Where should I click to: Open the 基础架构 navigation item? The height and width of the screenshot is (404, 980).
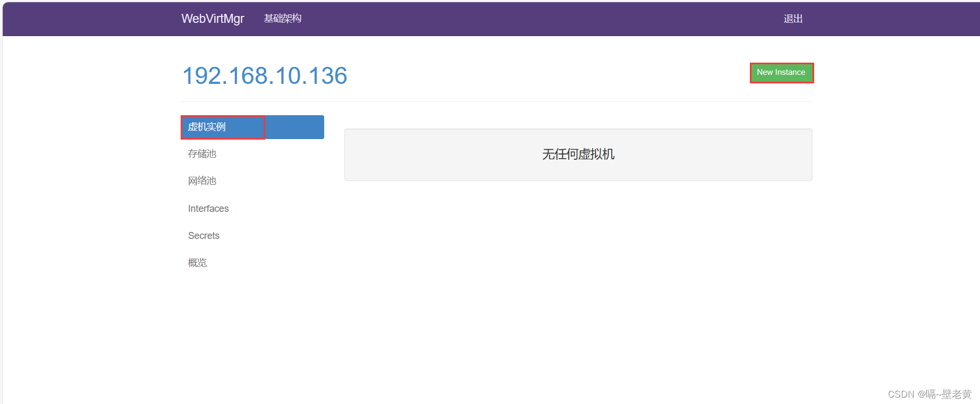click(x=283, y=19)
